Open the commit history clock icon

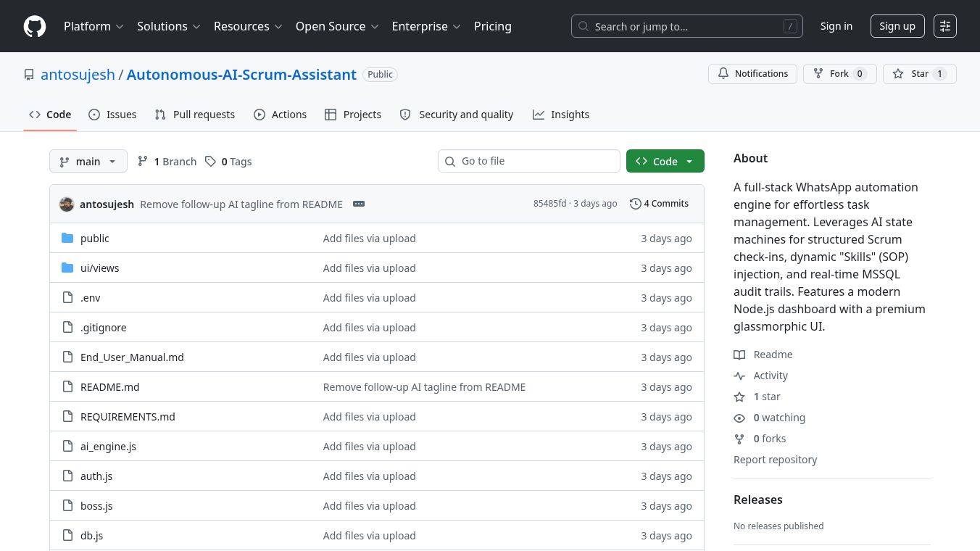click(x=636, y=204)
